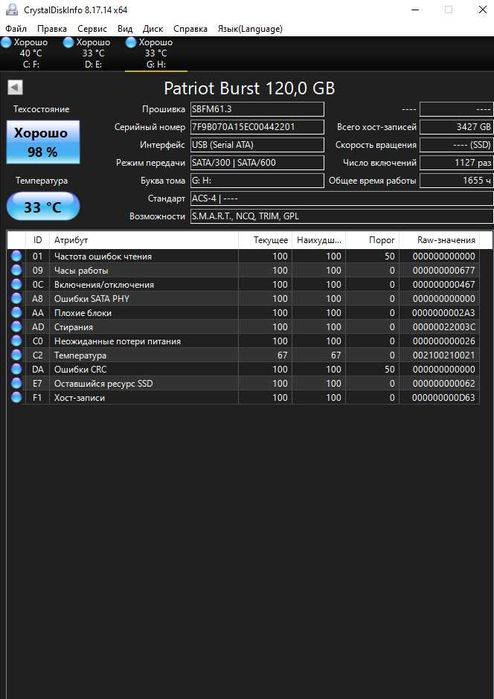
Task: Select Неожиданные потери питания attribute name
Action: pos(117,341)
